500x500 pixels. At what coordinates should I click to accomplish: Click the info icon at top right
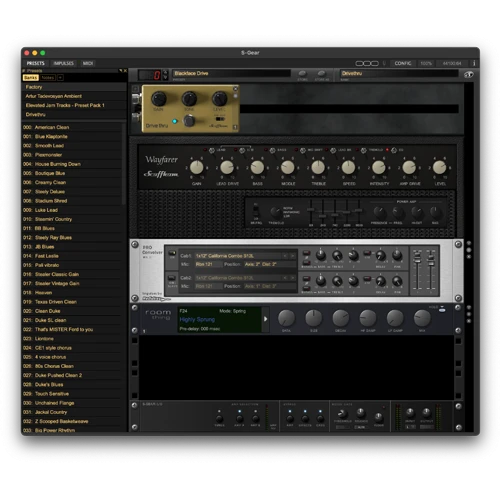click(x=474, y=63)
